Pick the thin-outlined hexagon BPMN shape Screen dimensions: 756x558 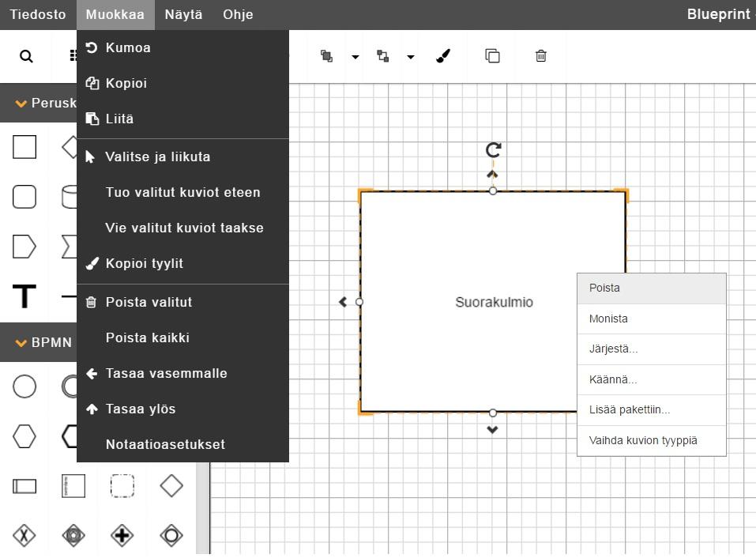tap(24, 436)
